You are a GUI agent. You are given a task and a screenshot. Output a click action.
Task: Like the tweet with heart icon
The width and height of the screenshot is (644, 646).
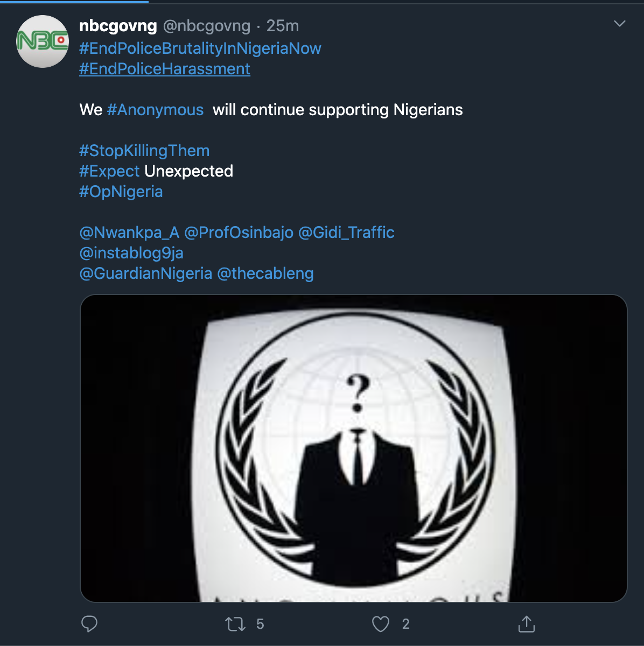[381, 624]
